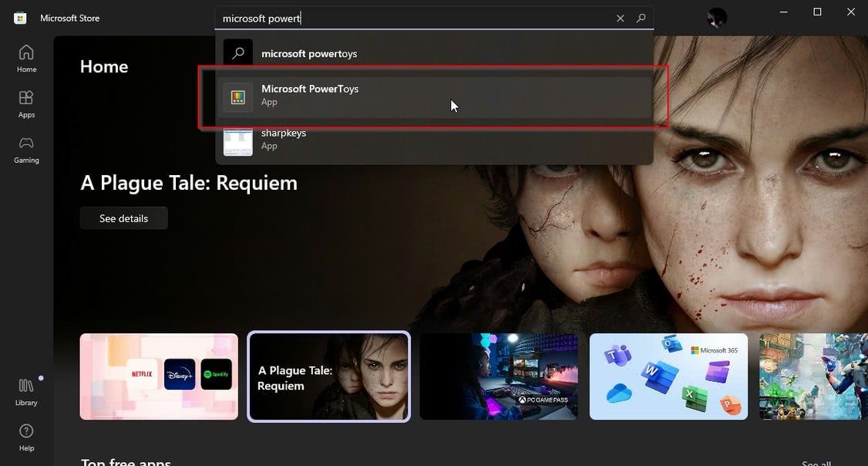Screen dimensions: 868x466
Task: Open the Netflix Disney+ Spotify tile
Action: 159,377
